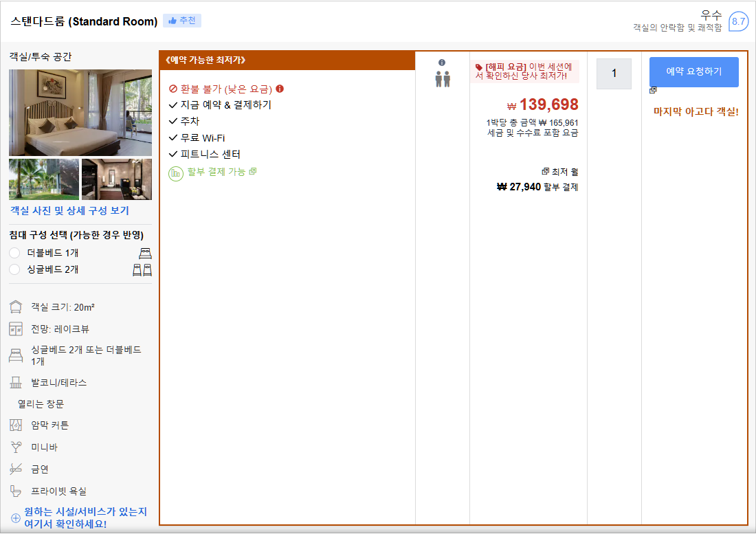Click the installment payment circle icon

[176, 173]
